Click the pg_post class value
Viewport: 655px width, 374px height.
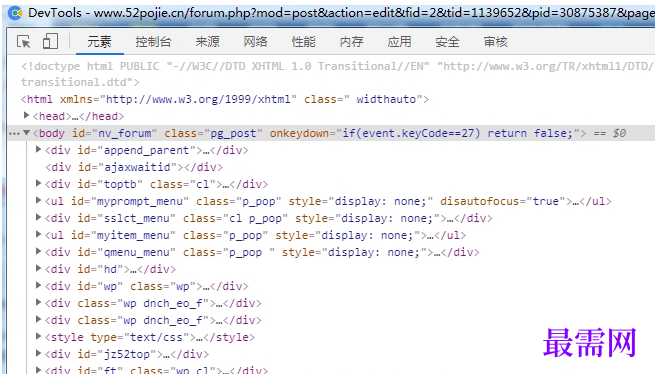click(x=233, y=133)
